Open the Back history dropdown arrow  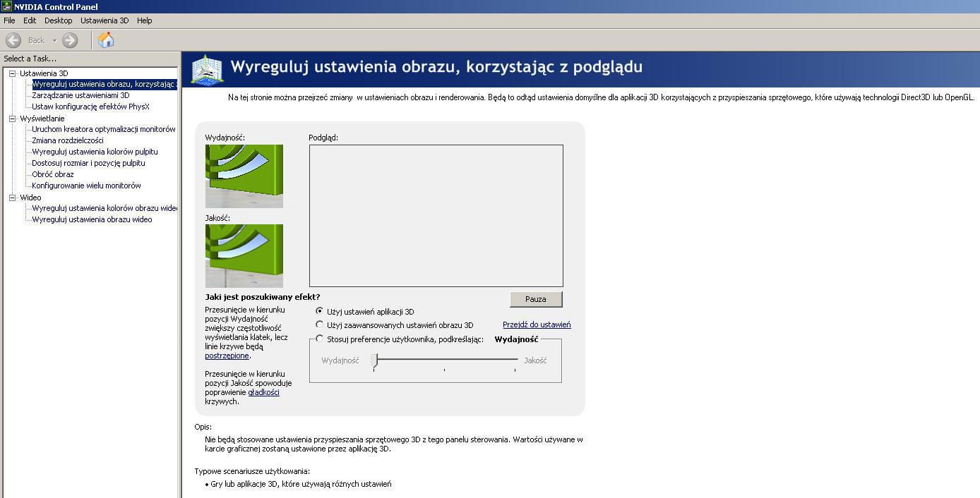point(54,40)
